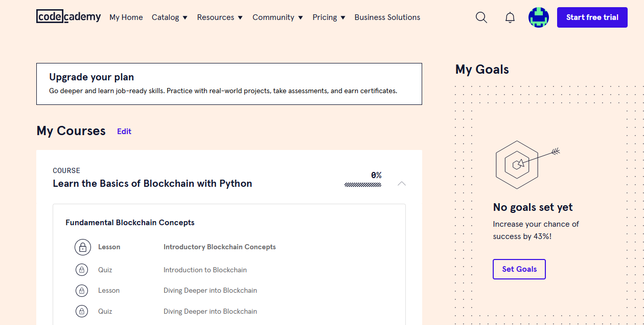Click lock icon beside Diving Deeper quiz

(x=82, y=311)
